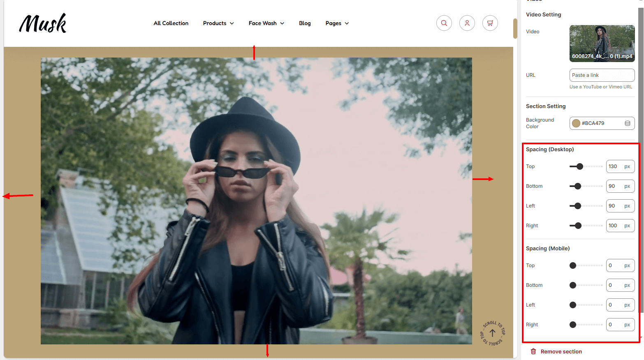Viewport: 644px width, 360px height.
Task: Select the video thumbnail 6008274_4k mp4
Action: point(602,44)
